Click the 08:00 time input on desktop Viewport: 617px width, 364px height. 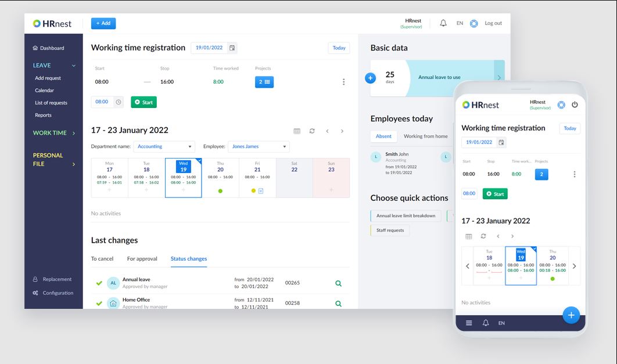point(102,102)
